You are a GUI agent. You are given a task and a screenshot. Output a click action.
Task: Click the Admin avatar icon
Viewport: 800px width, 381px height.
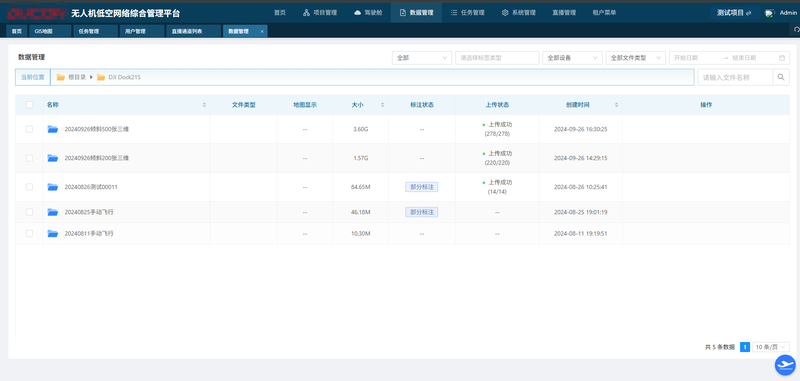770,13
